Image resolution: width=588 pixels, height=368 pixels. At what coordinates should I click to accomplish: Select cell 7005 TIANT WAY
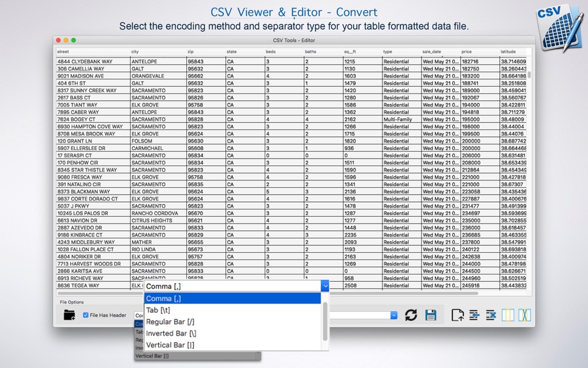93,105
